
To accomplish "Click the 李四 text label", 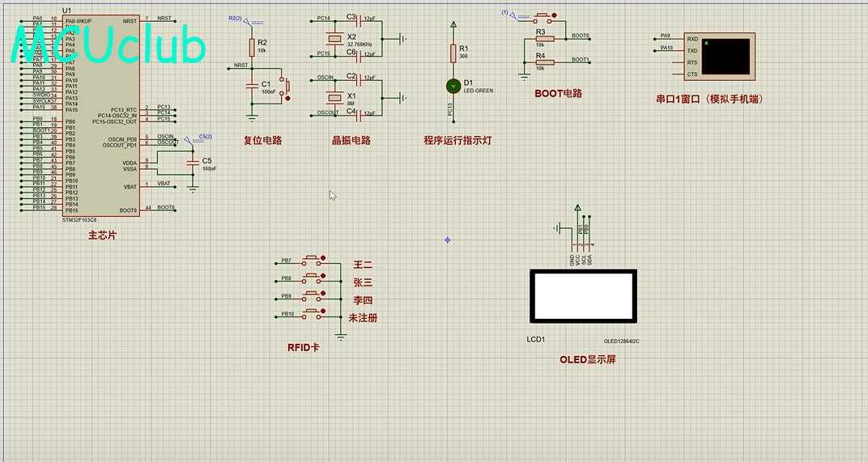I will 363,300.
